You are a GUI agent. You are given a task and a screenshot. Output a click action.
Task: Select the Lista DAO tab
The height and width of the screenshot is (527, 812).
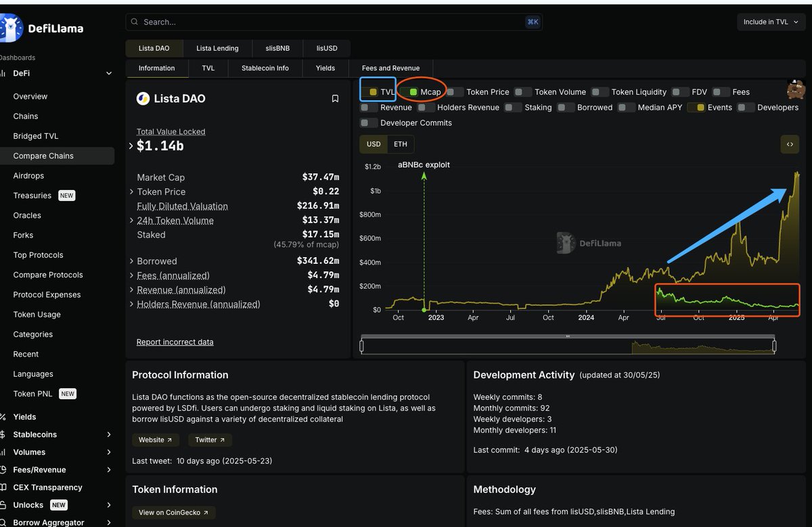[154, 49]
